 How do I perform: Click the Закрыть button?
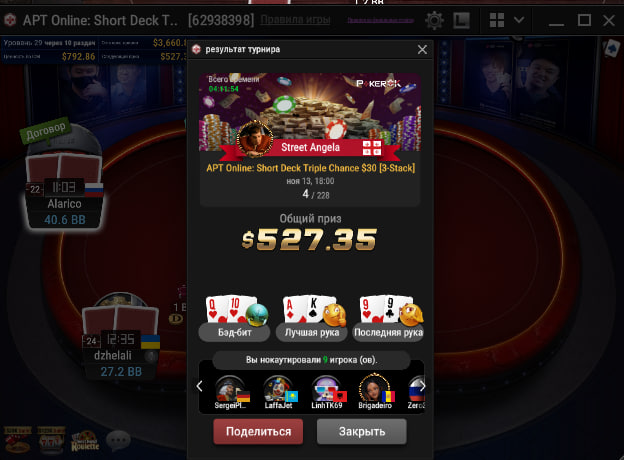pos(362,431)
